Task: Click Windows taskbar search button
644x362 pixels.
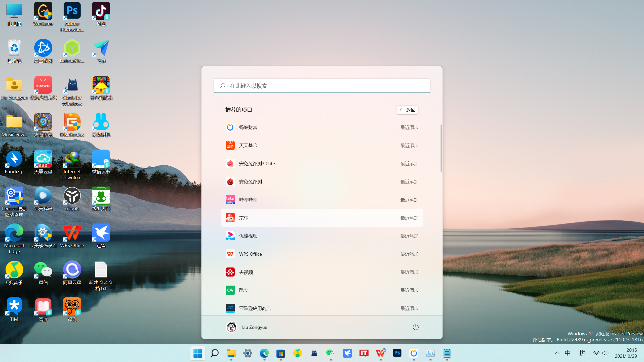Action: click(214, 353)
